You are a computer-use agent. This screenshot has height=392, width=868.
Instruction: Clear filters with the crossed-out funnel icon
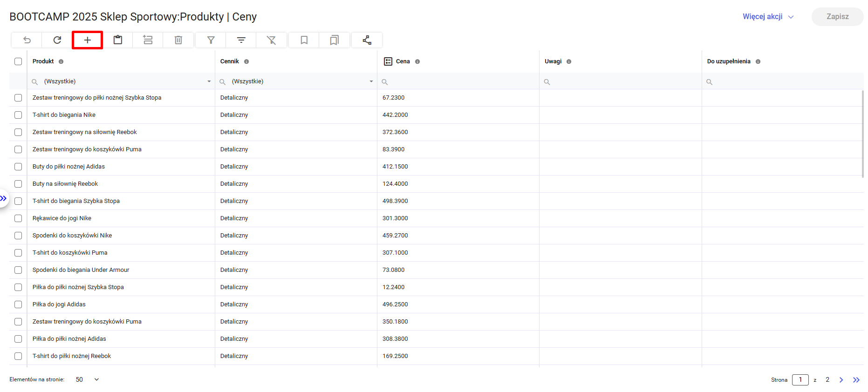coord(271,40)
